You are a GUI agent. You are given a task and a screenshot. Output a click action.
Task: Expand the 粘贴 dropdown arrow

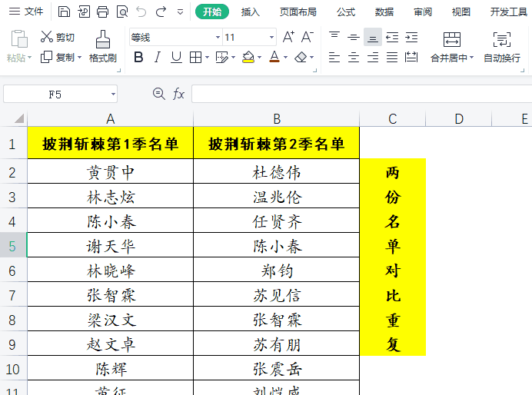click(x=29, y=58)
